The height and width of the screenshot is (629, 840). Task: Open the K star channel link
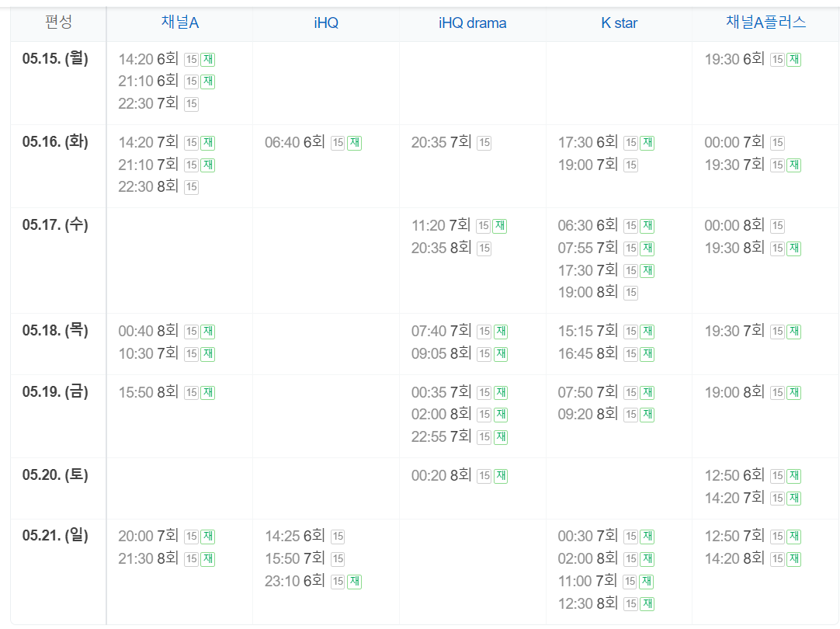point(619,23)
